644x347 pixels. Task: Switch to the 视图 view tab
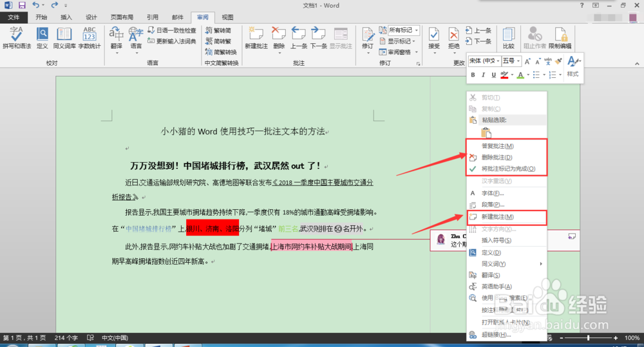tap(227, 17)
